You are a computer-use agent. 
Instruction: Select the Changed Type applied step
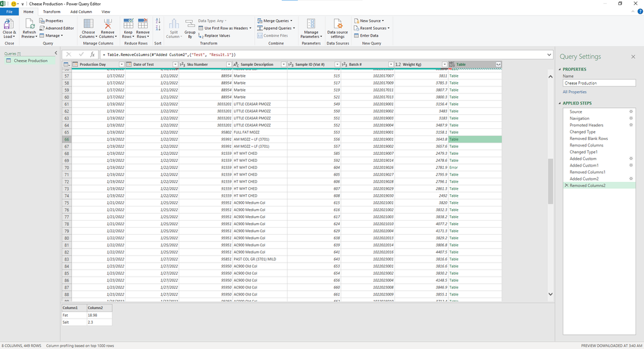582,132
